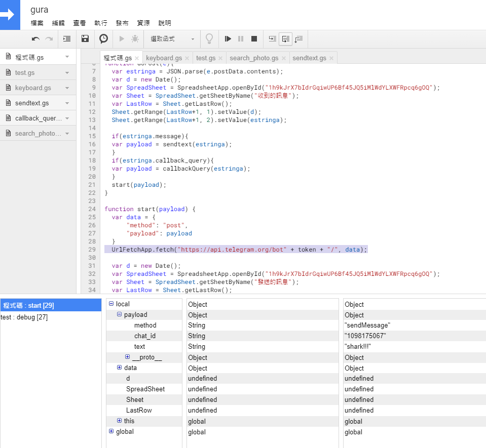Image resolution: width=486 pixels, height=448 pixels.
Task: Click the blue arrow Apps Script logo
Action: click(x=10, y=15)
